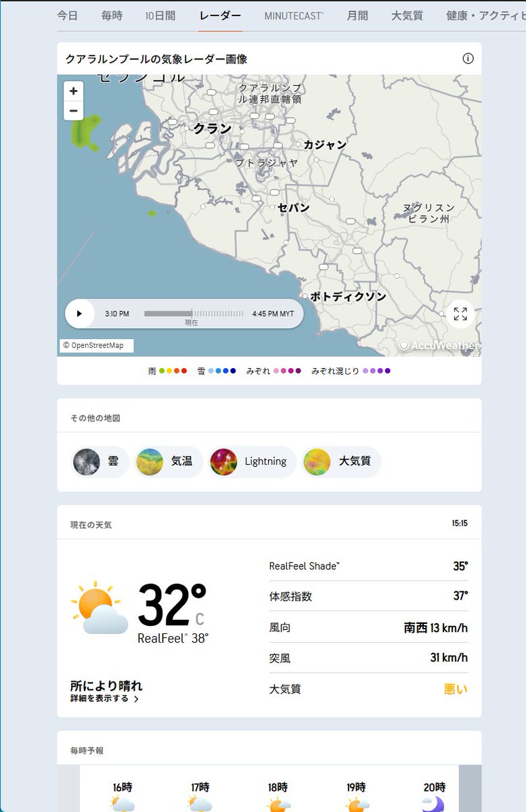
Task: Click 悪い air quality value
Action: tap(456, 689)
